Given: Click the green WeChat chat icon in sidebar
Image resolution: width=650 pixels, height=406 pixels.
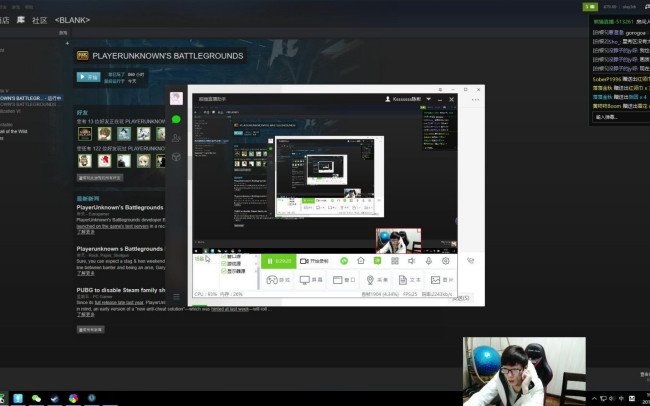Looking at the screenshot, I should (176, 119).
